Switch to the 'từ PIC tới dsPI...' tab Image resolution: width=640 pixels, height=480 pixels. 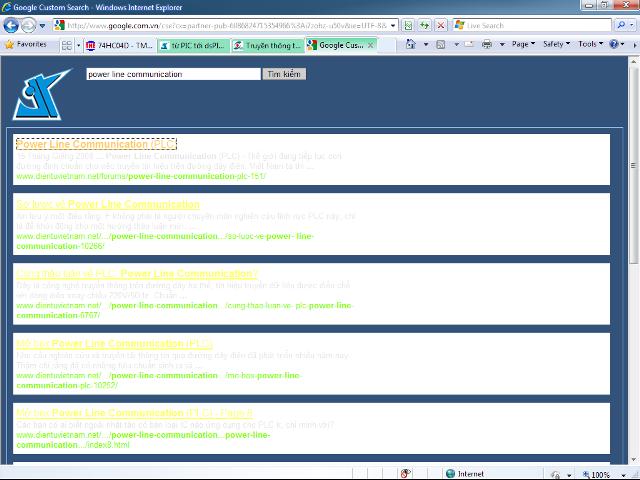[193, 45]
